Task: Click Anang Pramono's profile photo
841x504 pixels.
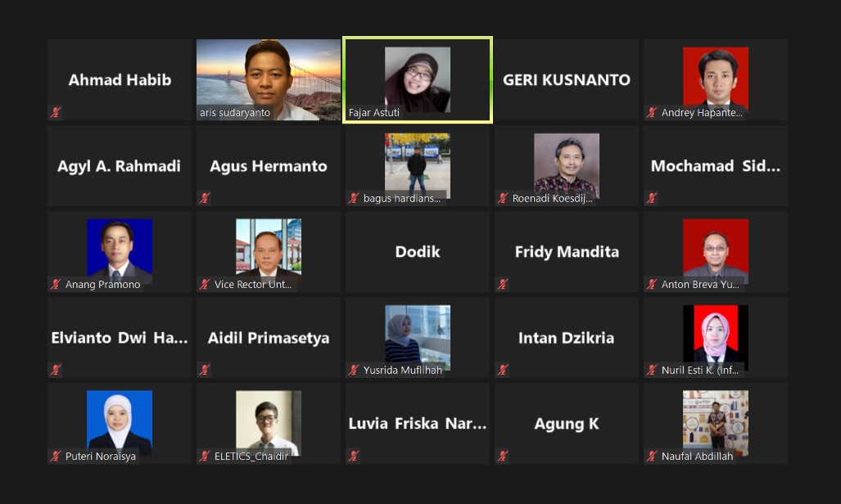Action: 119,250
